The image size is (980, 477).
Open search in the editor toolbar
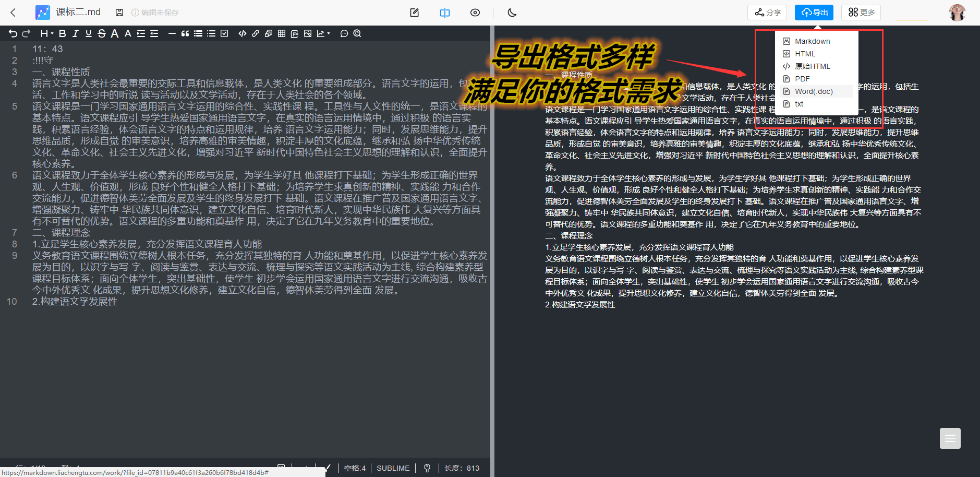(x=357, y=33)
